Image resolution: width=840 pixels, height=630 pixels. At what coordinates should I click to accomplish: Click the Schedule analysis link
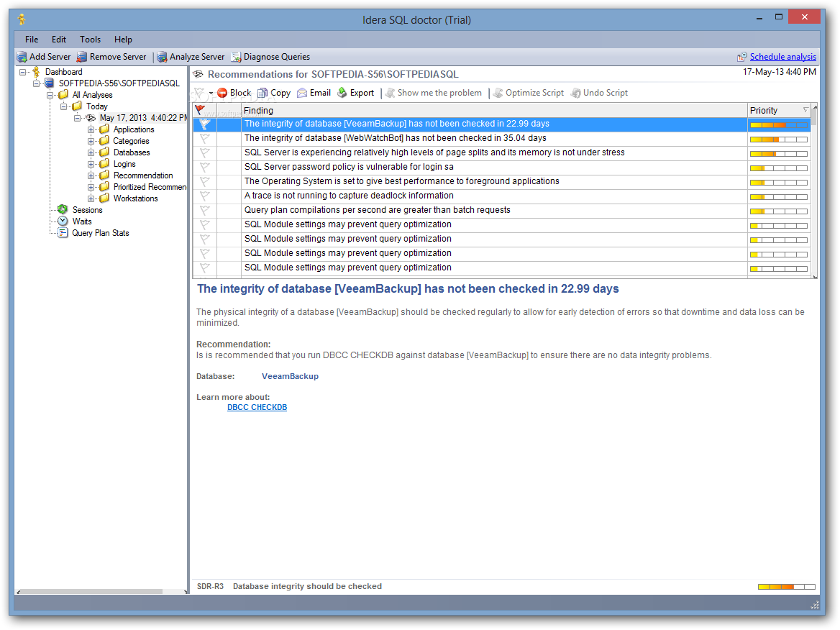pos(782,57)
